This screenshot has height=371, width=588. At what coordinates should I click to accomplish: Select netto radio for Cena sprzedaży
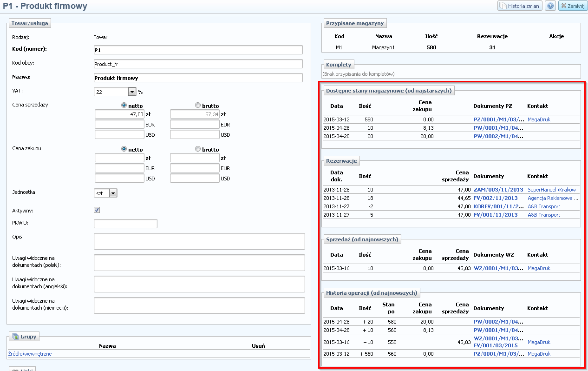[124, 106]
